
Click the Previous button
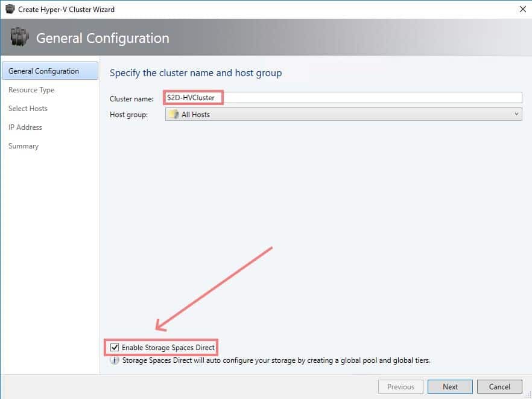(x=401, y=386)
